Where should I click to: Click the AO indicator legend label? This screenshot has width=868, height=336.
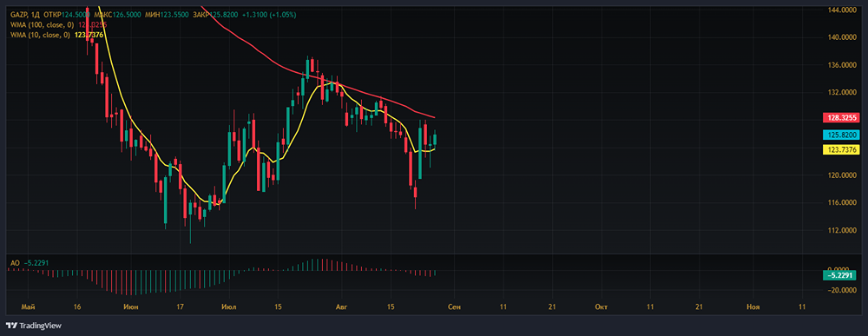(16, 262)
